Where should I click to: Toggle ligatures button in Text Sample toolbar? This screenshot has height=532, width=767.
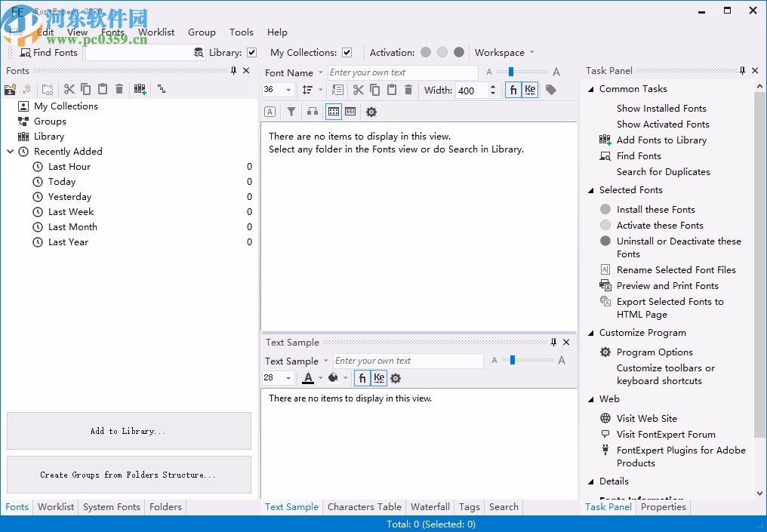362,378
